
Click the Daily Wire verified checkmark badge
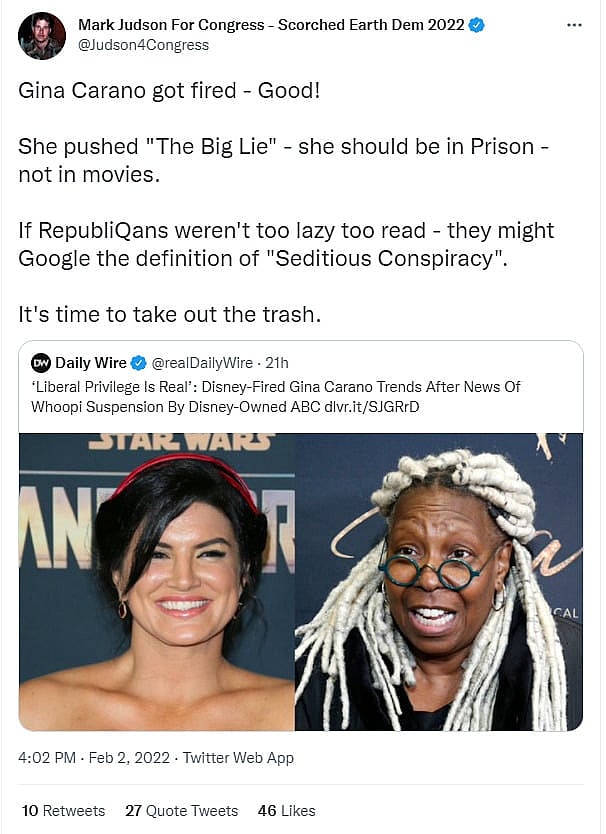click(138, 363)
